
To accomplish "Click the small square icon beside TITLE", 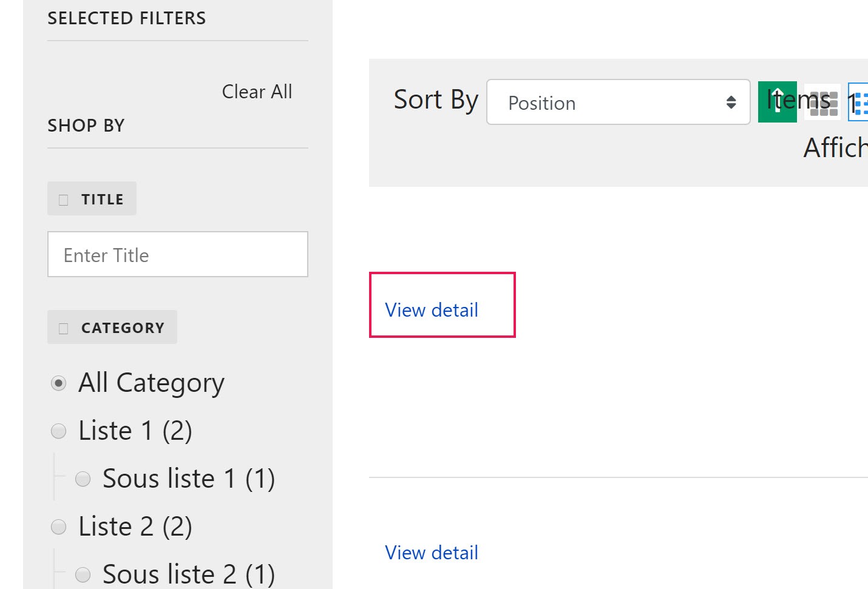I will (63, 200).
